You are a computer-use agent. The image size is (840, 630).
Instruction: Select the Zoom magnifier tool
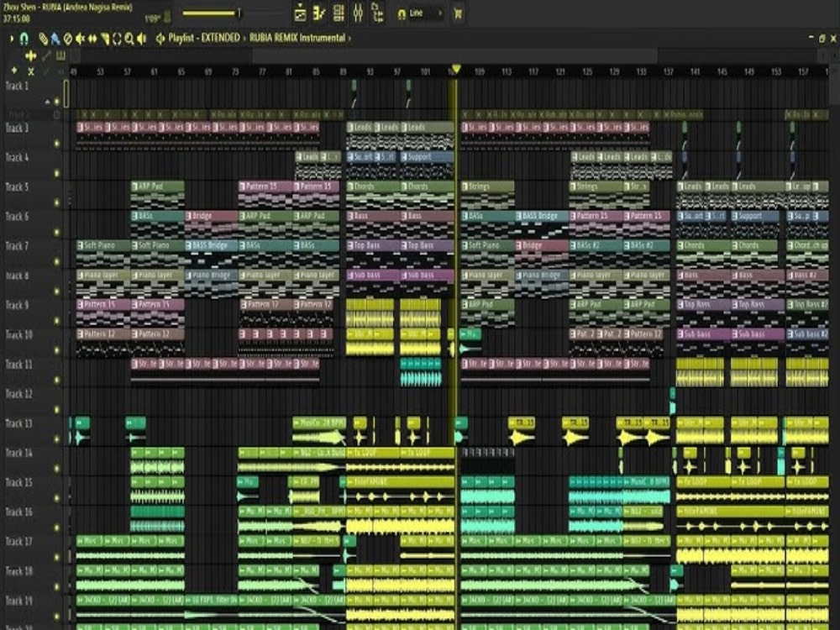pyautogui.click(x=129, y=39)
